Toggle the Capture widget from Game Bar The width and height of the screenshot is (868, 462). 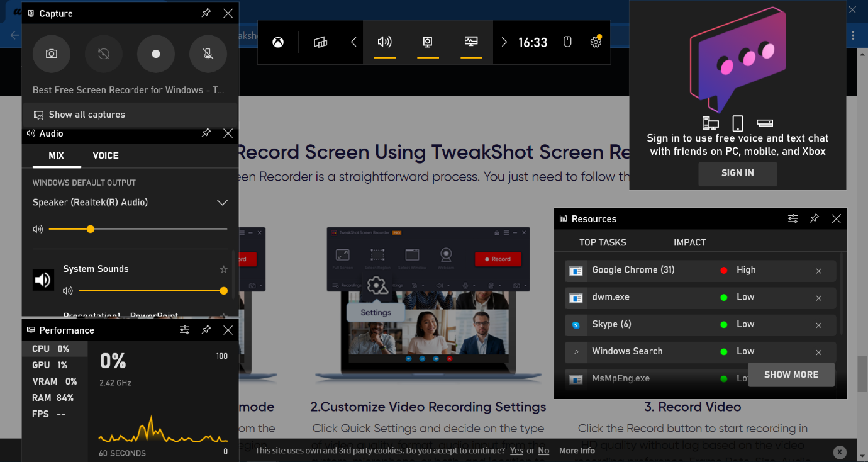tap(428, 42)
